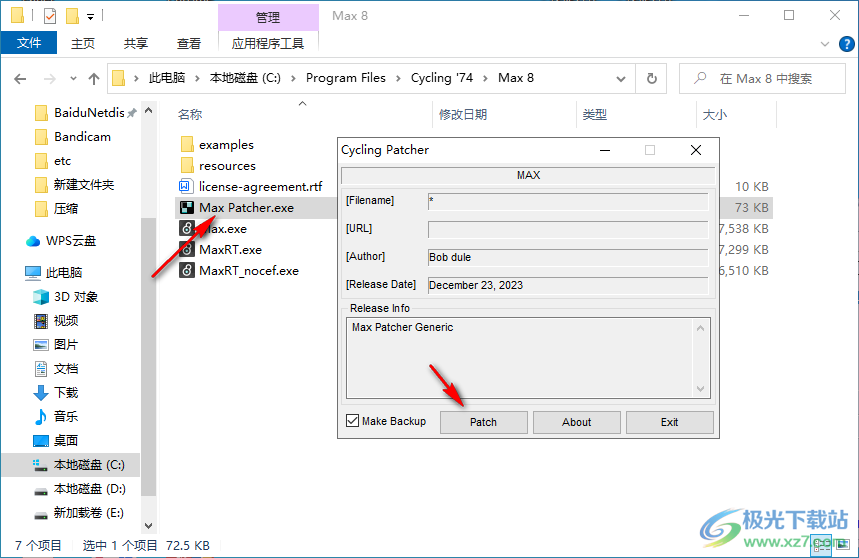Expand the chevron after Program Files breadcrumb
The image size is (859, 558).
click(398, 79)
